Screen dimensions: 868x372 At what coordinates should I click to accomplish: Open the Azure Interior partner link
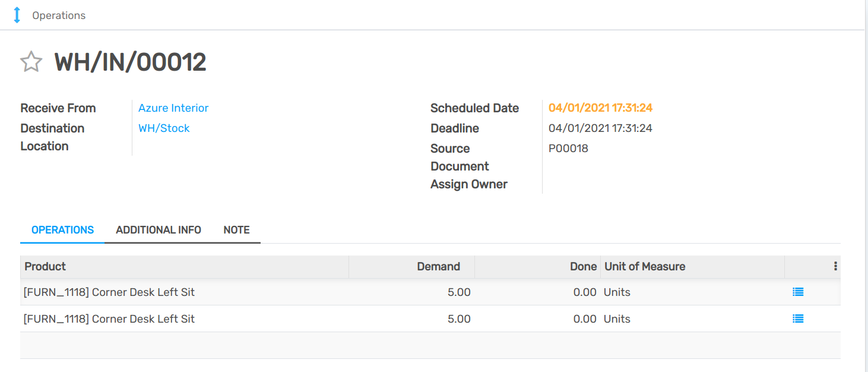click(x=173, y=108)
